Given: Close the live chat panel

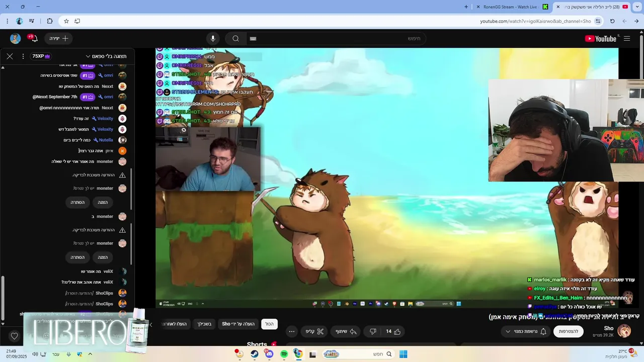Looking at the screenshot, I should pyautogui.click(x=10, y=56).
